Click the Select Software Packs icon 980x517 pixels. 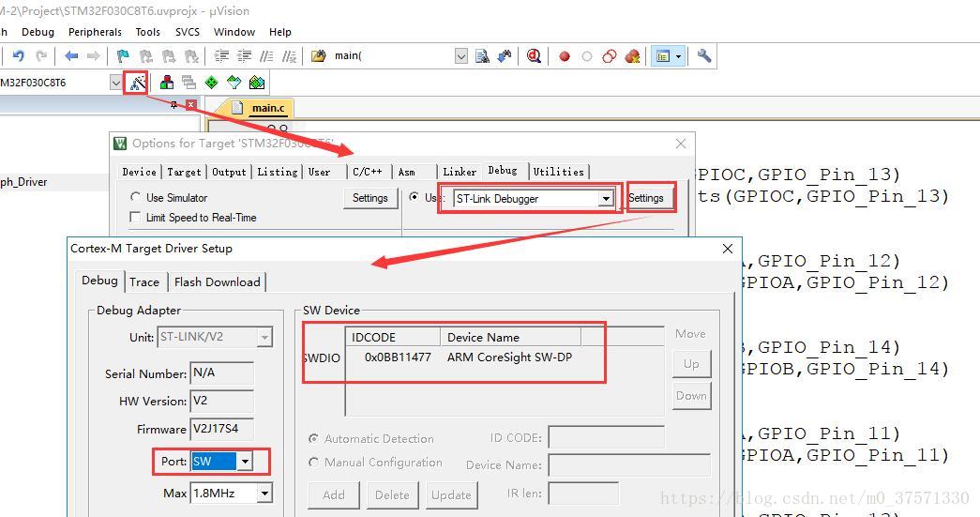(x=234, y=83)
